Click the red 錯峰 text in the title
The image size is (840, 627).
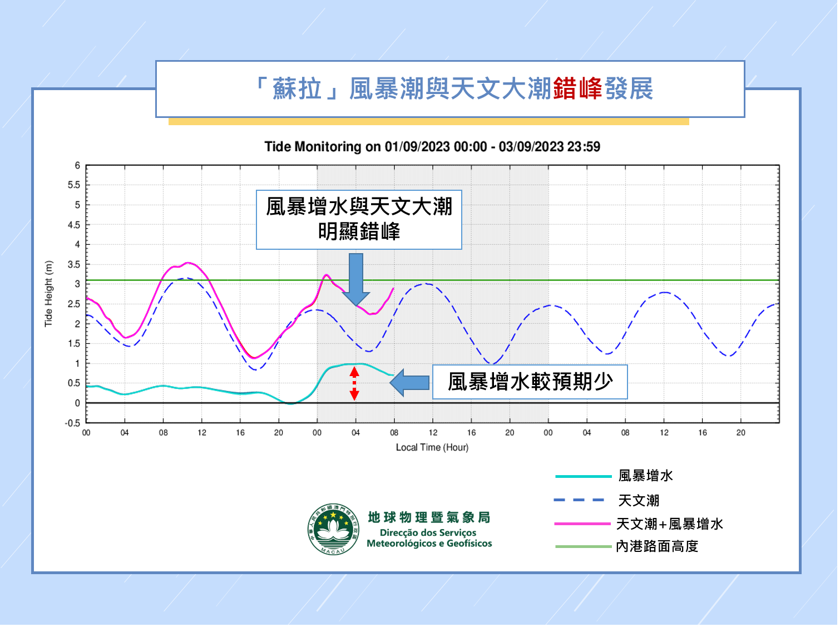[x=577, y=89]
